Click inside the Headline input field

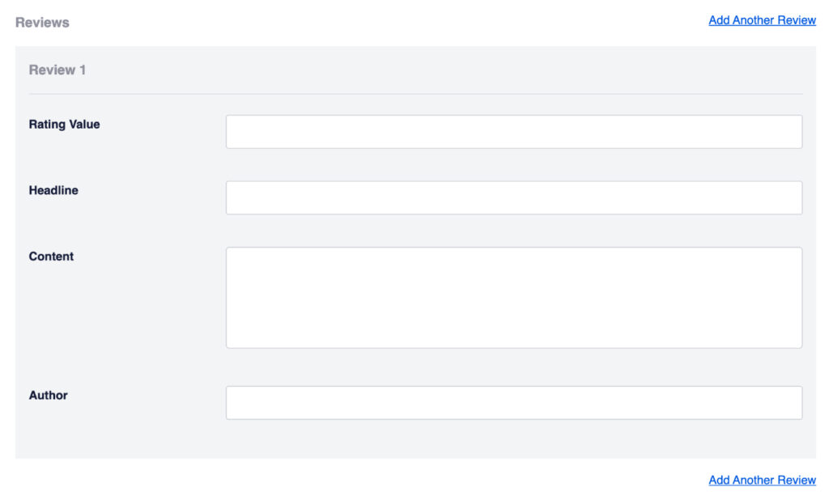513,197
